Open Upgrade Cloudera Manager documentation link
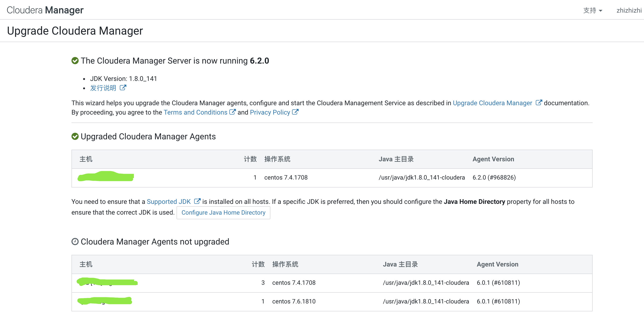Screen dimensions: 644x317 pyautogui.click(x=492, y=103)
